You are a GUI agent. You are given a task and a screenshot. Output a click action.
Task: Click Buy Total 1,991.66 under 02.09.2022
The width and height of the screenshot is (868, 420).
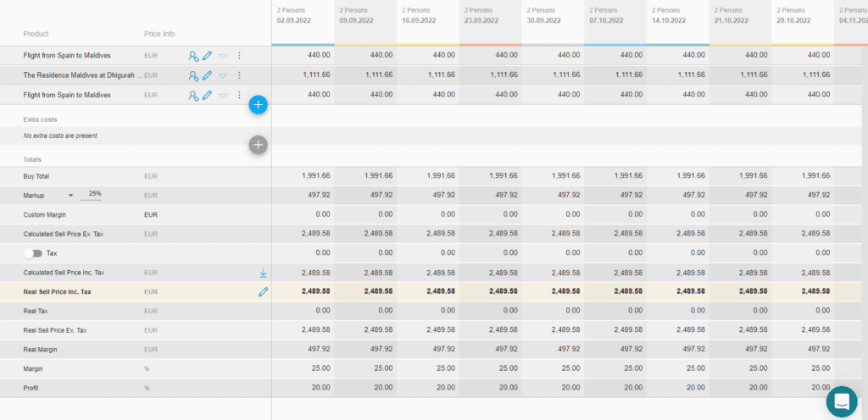coord(316,176)
